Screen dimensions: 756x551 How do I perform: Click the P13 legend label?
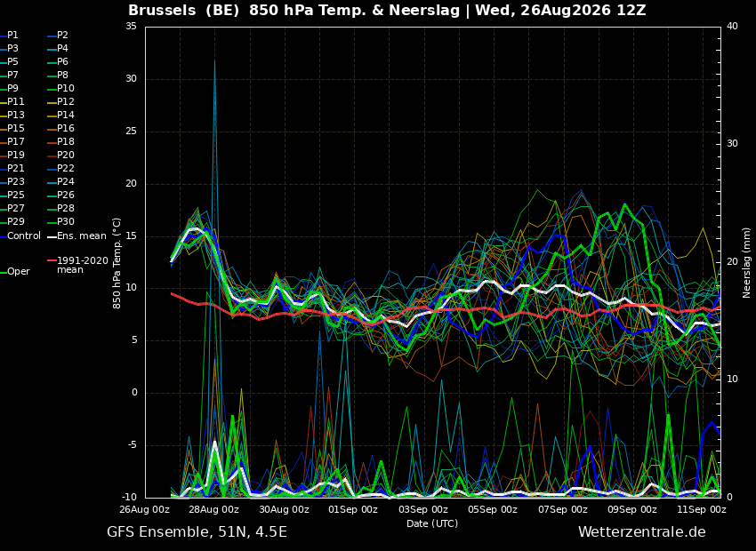[x=15, y=116]
